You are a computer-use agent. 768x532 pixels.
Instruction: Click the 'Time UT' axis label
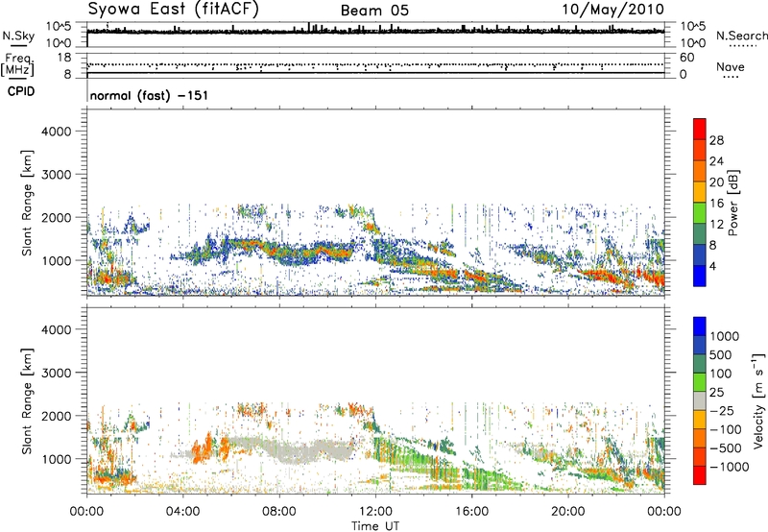[375, 526]
